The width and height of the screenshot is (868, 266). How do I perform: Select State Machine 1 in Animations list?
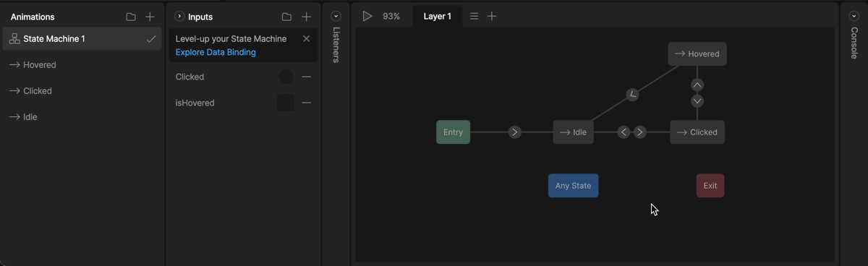pyautogui.click(x=82, y=39)
